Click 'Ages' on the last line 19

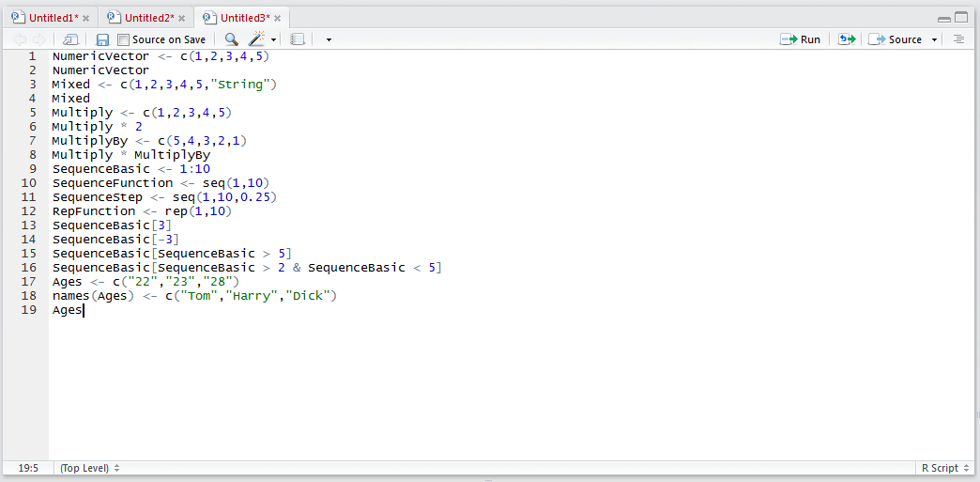point(68,310)
